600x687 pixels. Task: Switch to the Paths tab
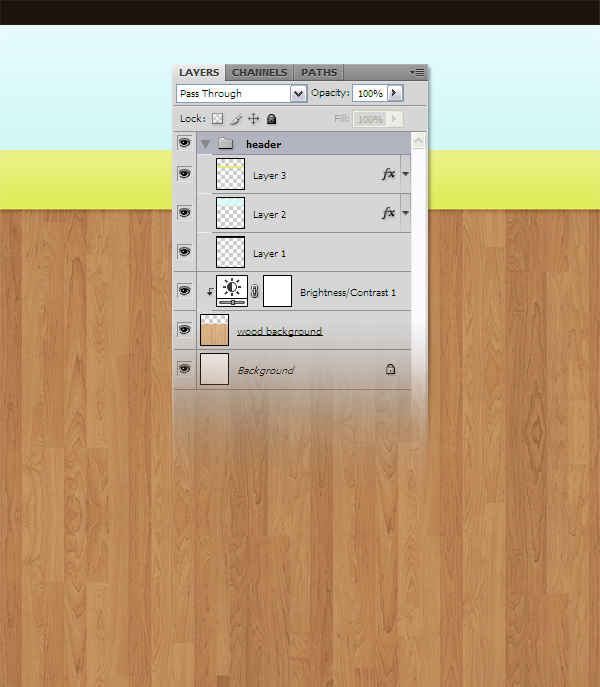[319, 73]
